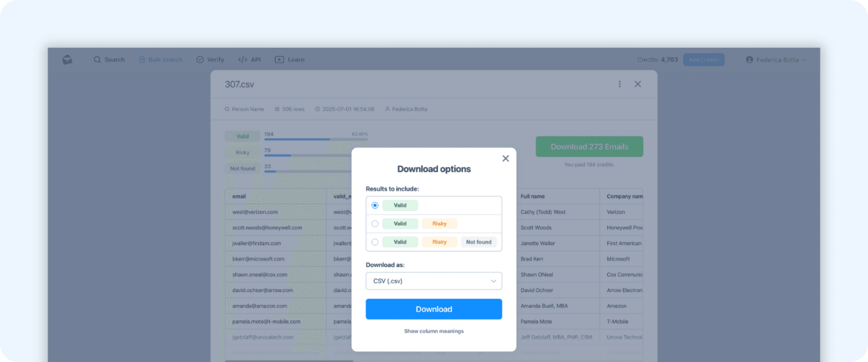Click the Search magnifier icon in navbar
Image resolution: width=868 pixels, height=362 pixels.
(97, 59)
